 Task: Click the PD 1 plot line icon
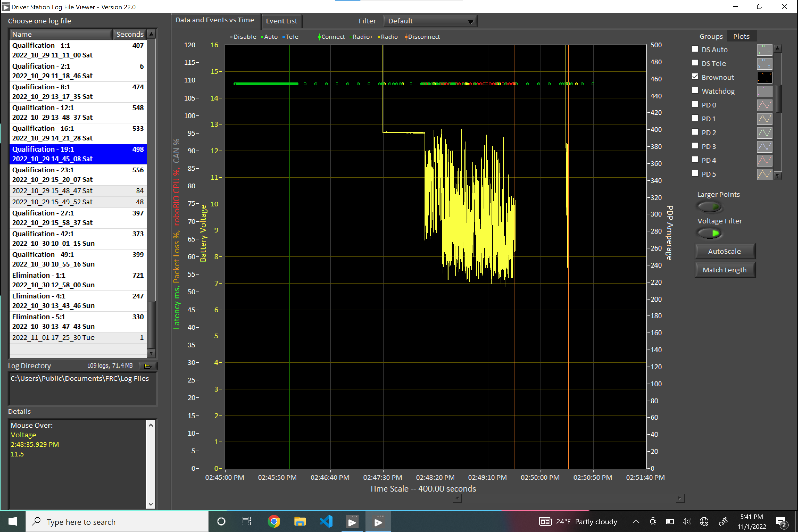764,119
